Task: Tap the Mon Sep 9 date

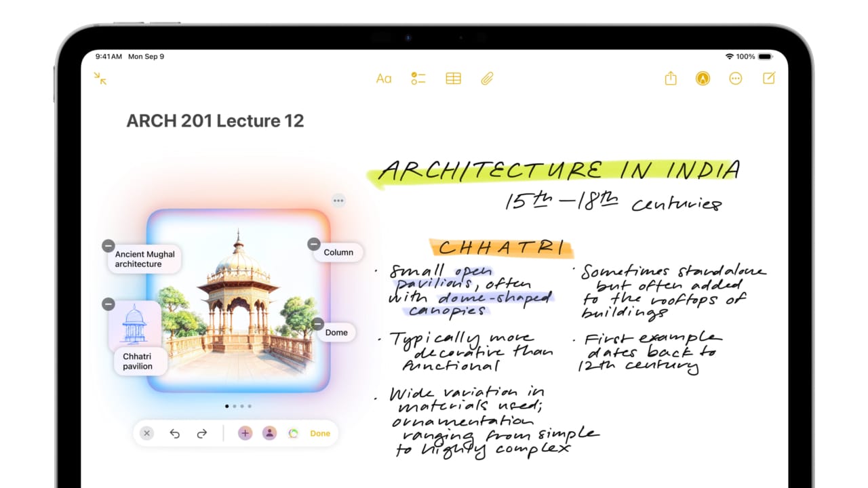Action: point(146,56)
